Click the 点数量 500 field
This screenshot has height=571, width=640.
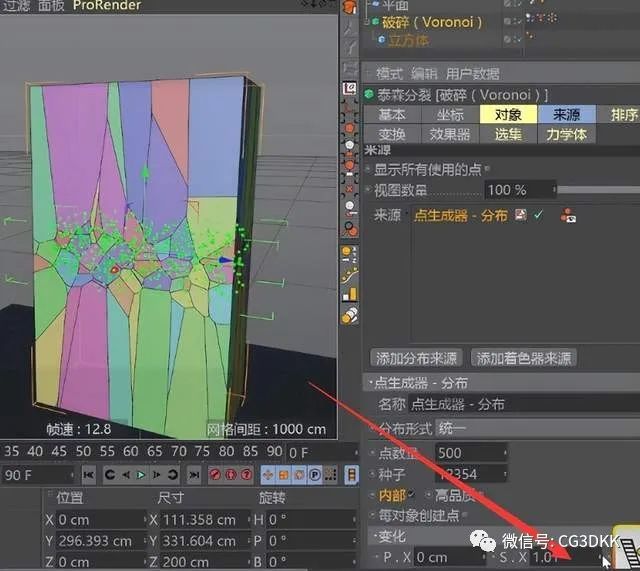tap(471, 453)
